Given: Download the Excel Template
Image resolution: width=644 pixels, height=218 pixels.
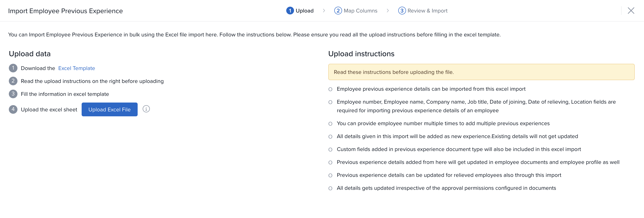Looking at the screenshot, I should (76, 68).
